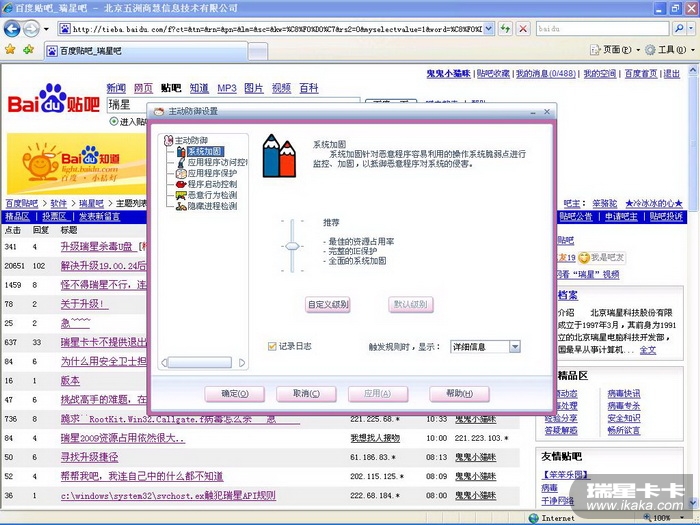Screen dimensions: 700x525
Task: Click the 自定义级别 button
Action: (328, 304)
